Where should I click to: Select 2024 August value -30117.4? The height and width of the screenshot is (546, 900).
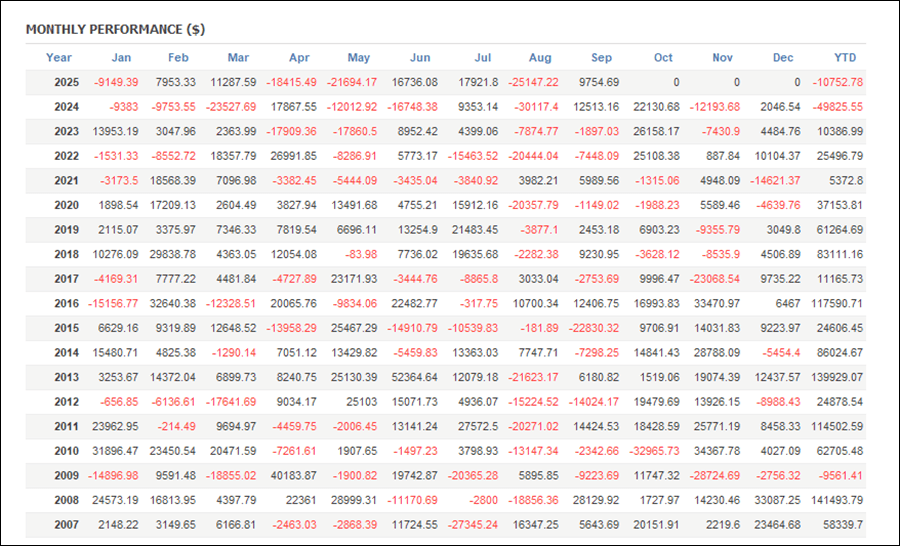(x=535, y=107)
